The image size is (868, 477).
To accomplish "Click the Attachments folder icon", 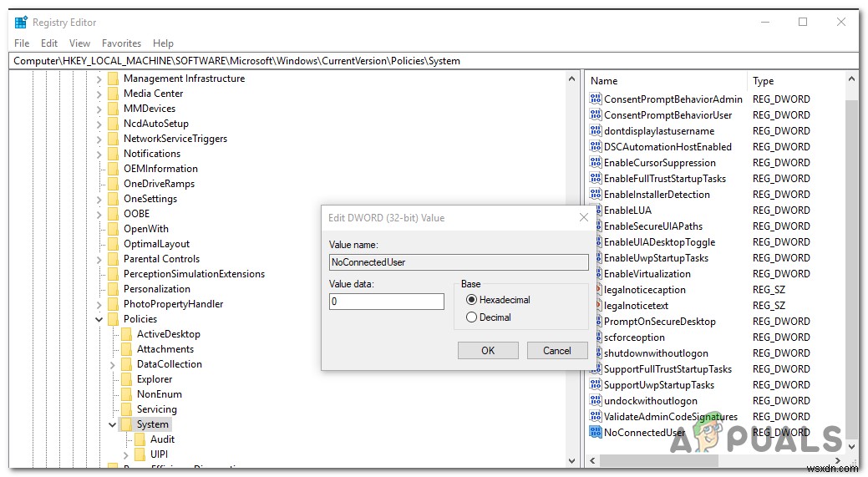I will tap(127, 349).
